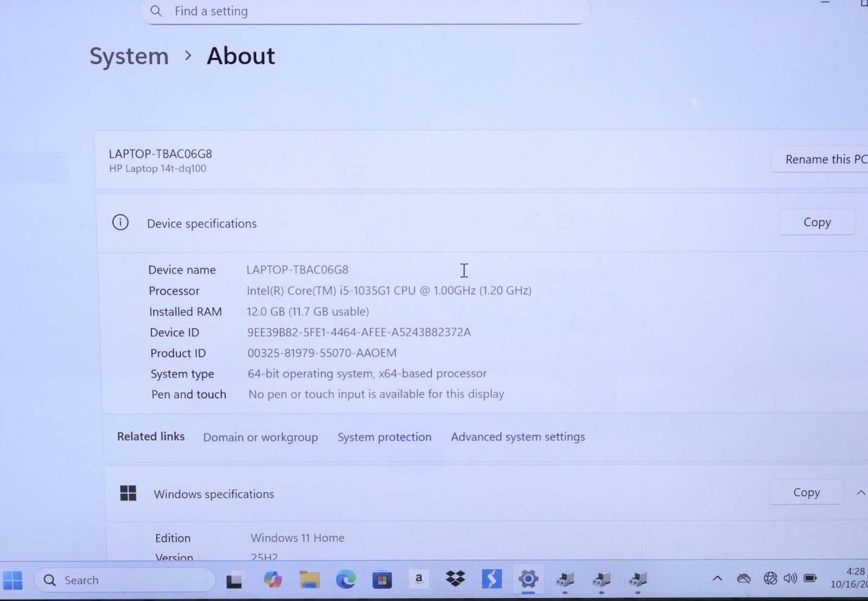Click the taskbar Search box

[125, 580]
